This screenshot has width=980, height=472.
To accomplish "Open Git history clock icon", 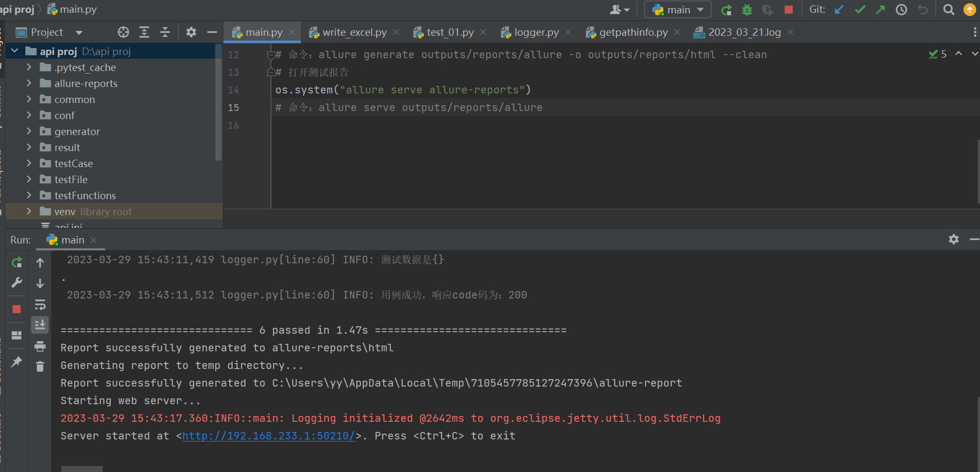I will 901,10.
